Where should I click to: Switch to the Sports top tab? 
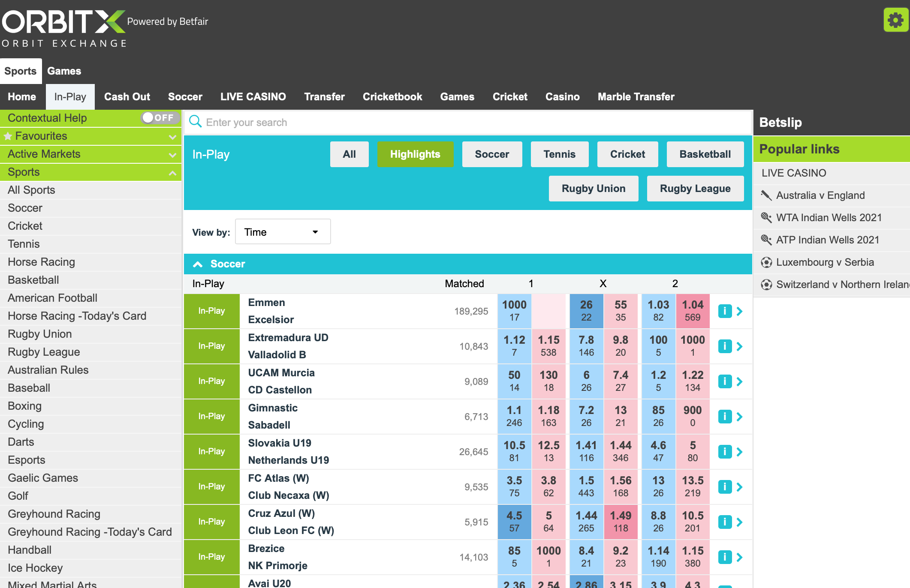tap(21, 71)
